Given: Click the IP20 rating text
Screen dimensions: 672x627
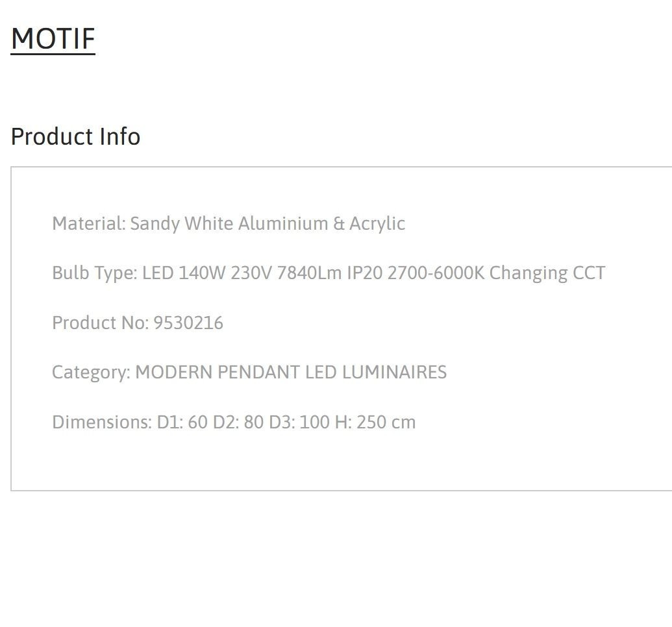Looking at the screenshot, I should (x=365, y=273).
